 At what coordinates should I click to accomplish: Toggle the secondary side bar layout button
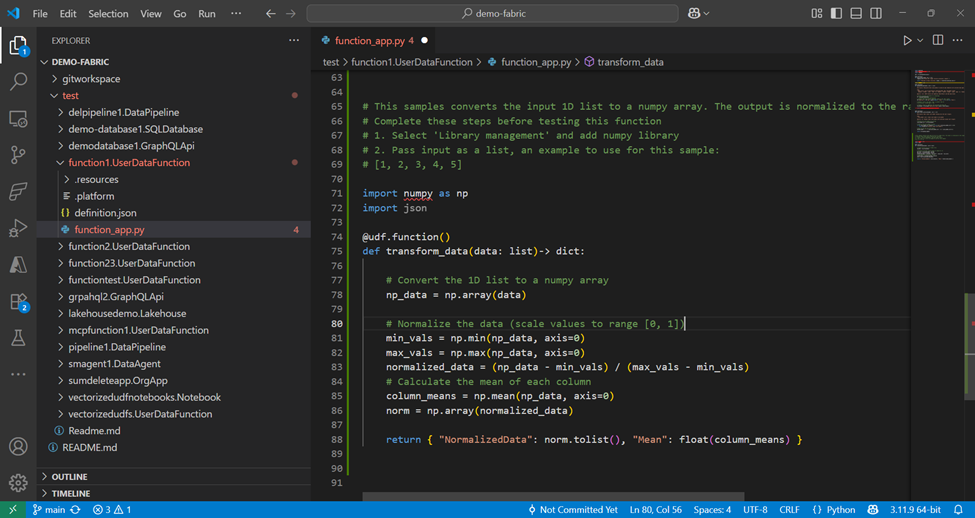876,14
